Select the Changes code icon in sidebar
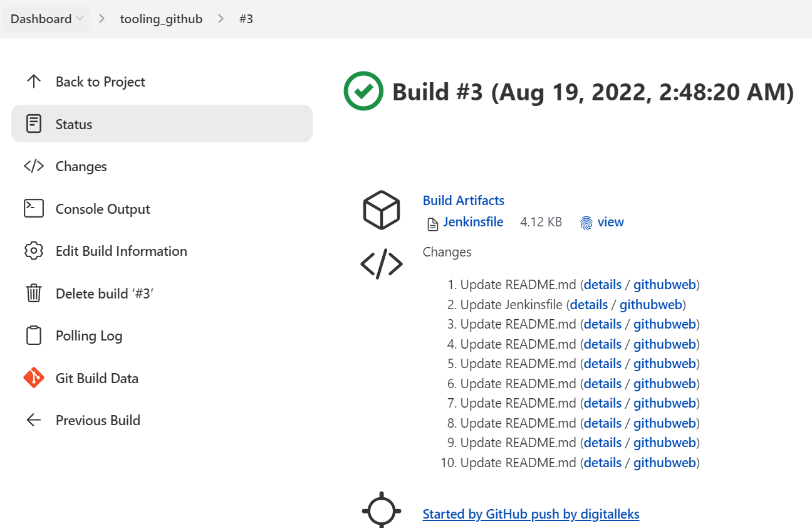This screenshot has height=528, width=812. (33, 166)
